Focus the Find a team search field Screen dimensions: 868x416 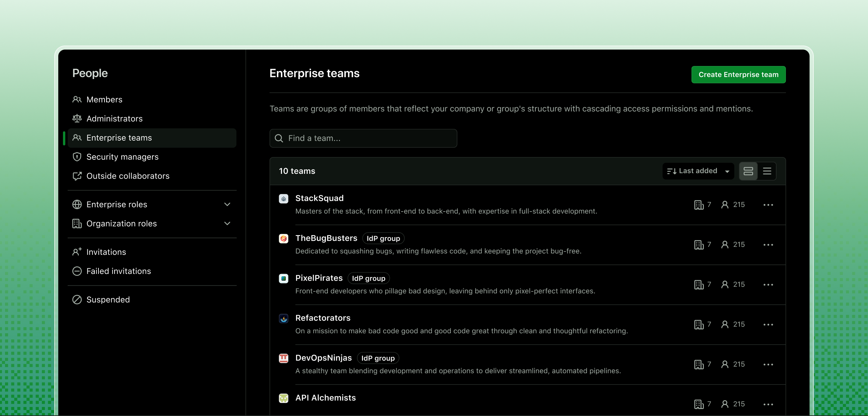pyautogui.click(x=363, y=138)
